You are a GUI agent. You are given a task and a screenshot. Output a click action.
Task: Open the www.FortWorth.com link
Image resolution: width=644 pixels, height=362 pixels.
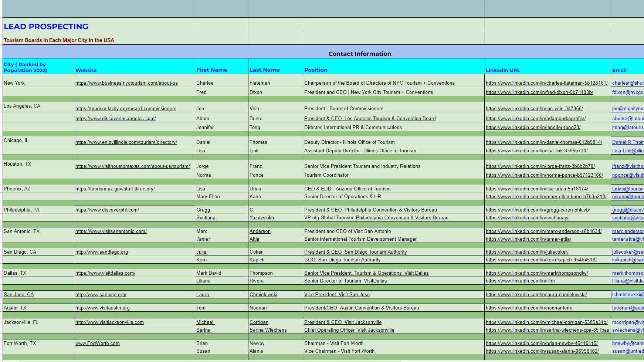tap(98, 344)
